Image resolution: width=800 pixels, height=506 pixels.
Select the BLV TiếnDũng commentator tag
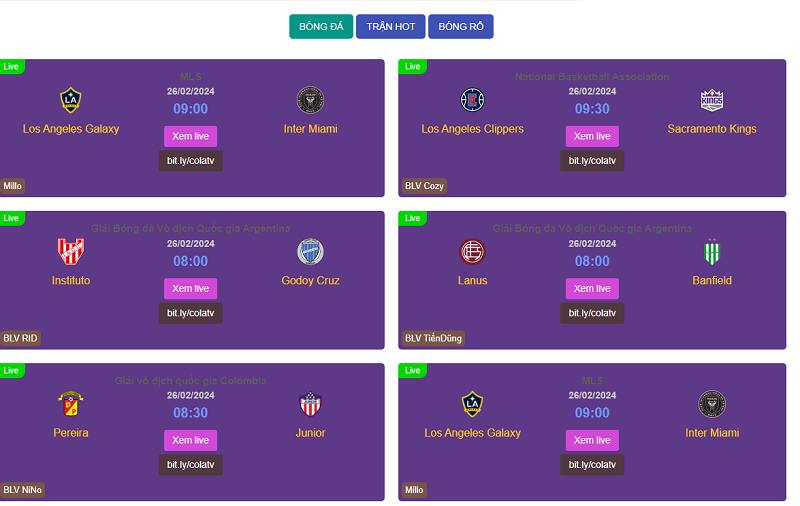433,338
